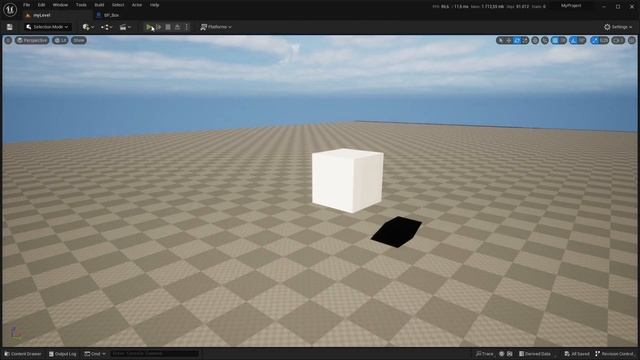
Task: Toggle world/local coordinate system globe icon
Action: point(535,40)
